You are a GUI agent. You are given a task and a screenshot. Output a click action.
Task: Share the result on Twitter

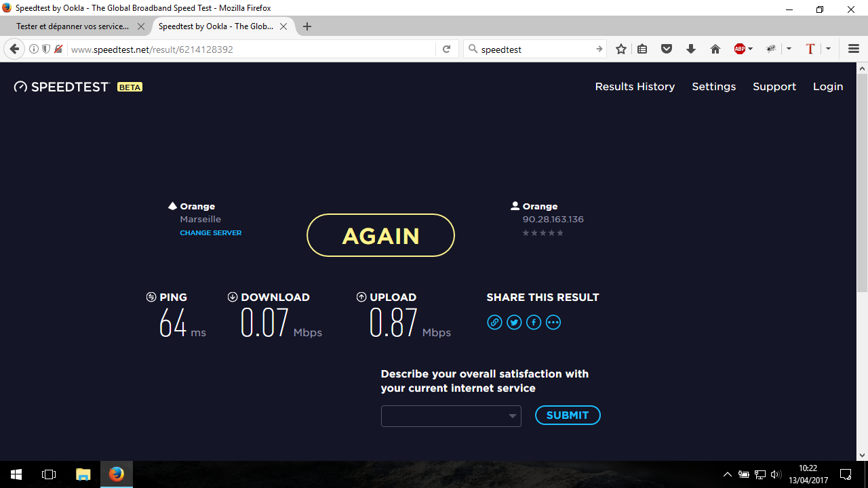tap(514, 323)
